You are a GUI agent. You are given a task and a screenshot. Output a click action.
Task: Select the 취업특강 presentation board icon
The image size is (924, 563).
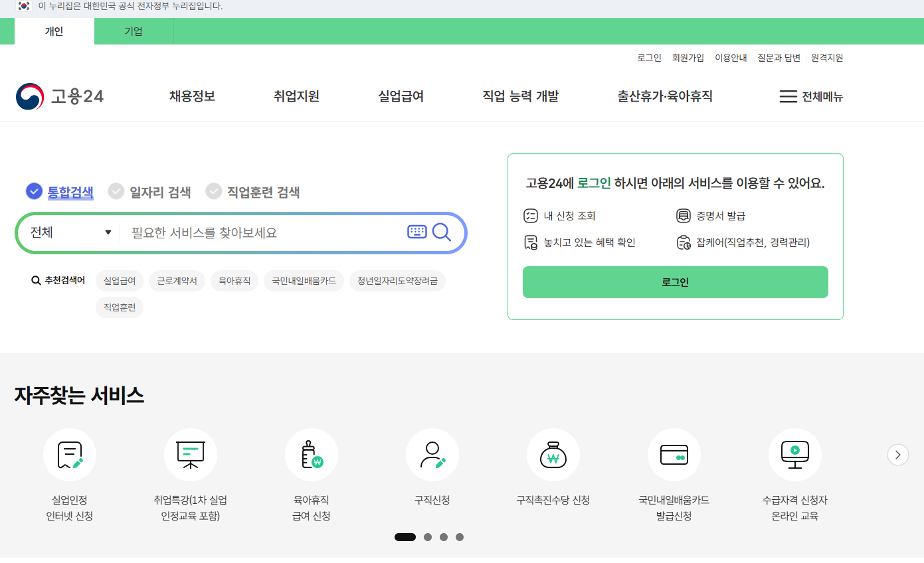[191, 455]
